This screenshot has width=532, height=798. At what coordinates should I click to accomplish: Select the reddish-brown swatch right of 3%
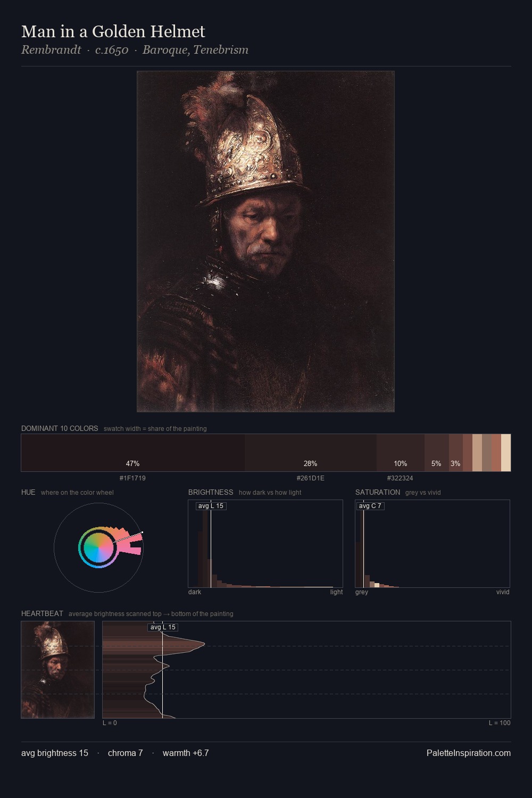click(468, 453)
